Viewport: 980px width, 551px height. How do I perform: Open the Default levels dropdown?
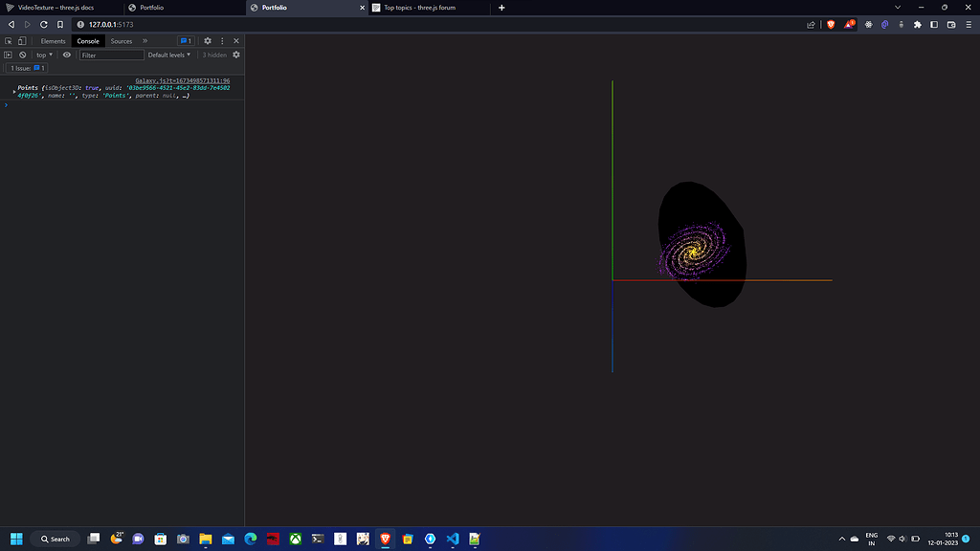pos(171,55)
